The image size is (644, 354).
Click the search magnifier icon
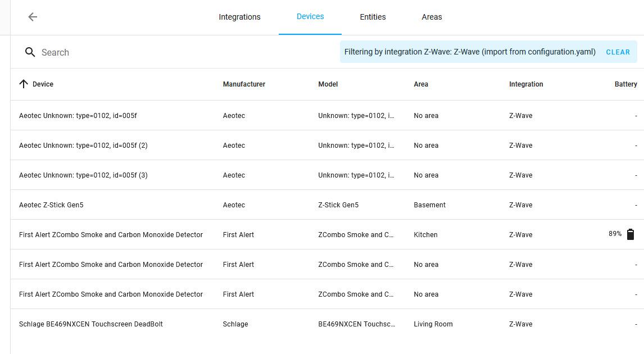coord(30,52)
